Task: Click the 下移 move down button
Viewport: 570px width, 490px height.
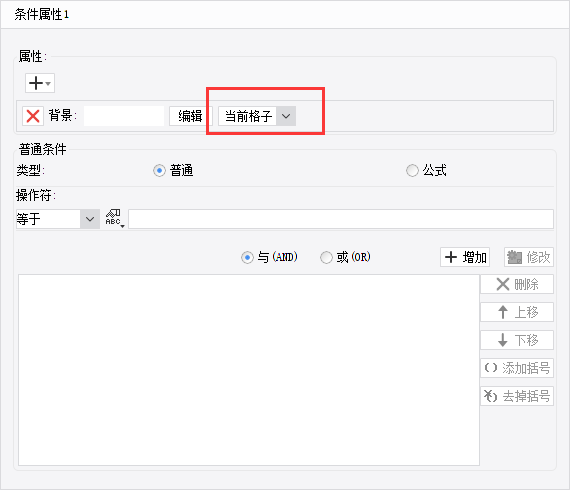Action: [x=517, y=340]
